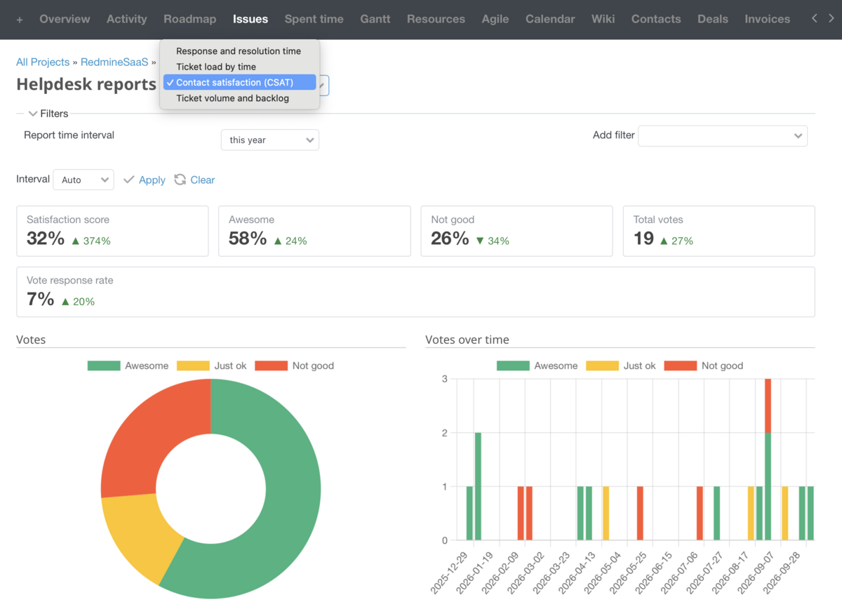Switch to the Wiki tab
Screen dimensions: 842x616
603,19
